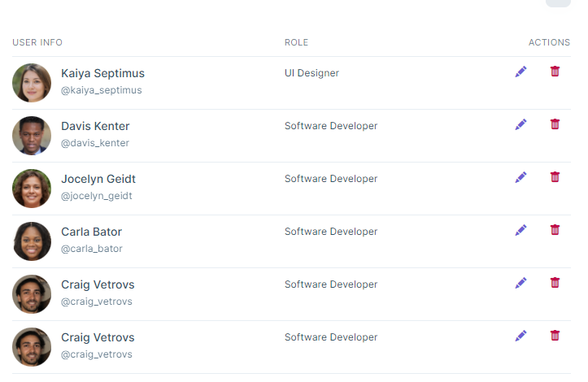
Task: Click the ACTIONS column header
Action: (x=549, y=42)
